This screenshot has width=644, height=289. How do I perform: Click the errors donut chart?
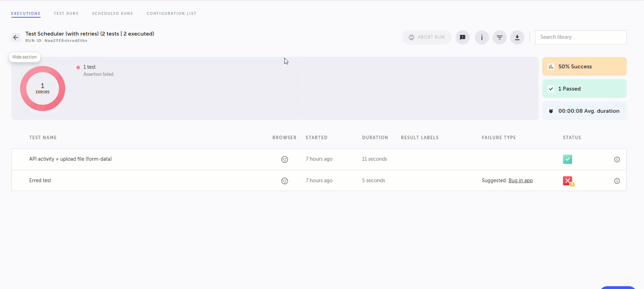[x=43, y=88]
